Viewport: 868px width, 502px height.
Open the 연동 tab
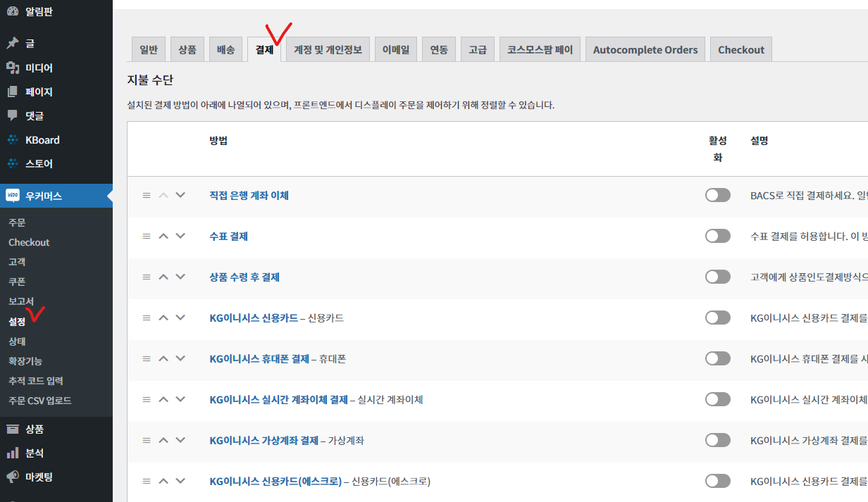(x=439, y=49)
